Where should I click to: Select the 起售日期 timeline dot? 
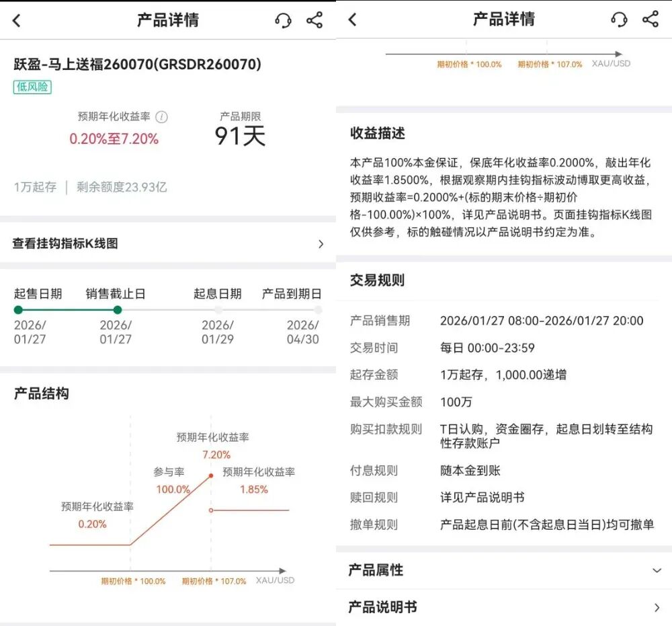[x=18, y=310]
